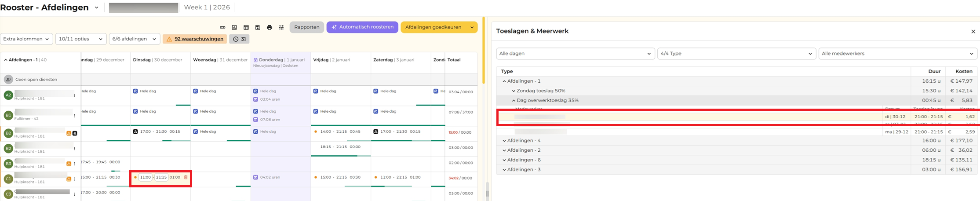Click the C1 employee avatar
This screenshot has width=980, height=201.
pos(8,179)
